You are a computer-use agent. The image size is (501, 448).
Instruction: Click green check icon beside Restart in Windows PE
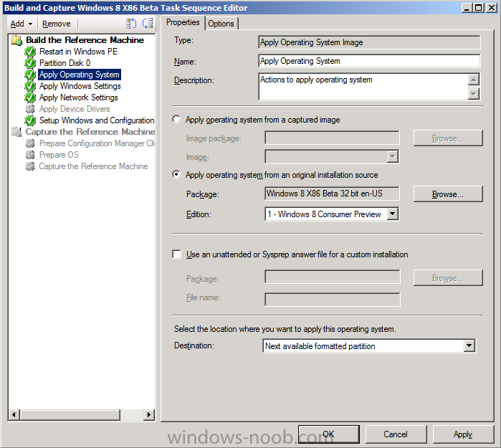[30, 52]
